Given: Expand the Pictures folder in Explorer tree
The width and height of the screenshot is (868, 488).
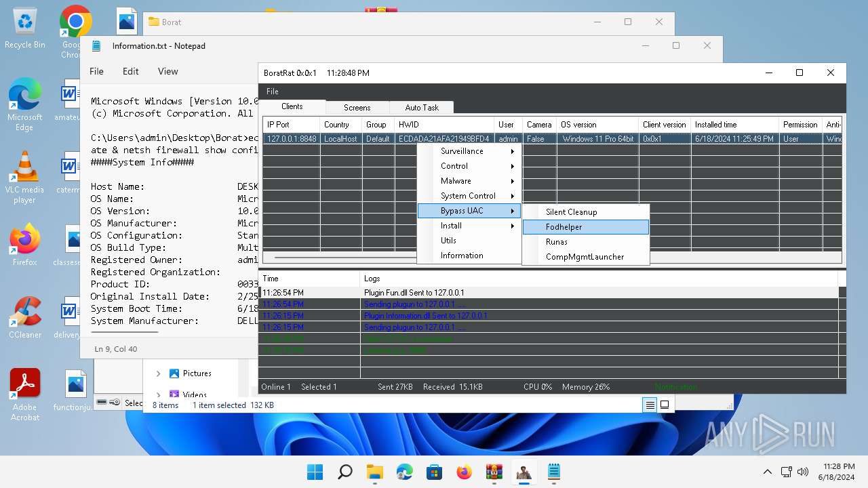Looking at the screenshot, I should click(x=158, y=373).
